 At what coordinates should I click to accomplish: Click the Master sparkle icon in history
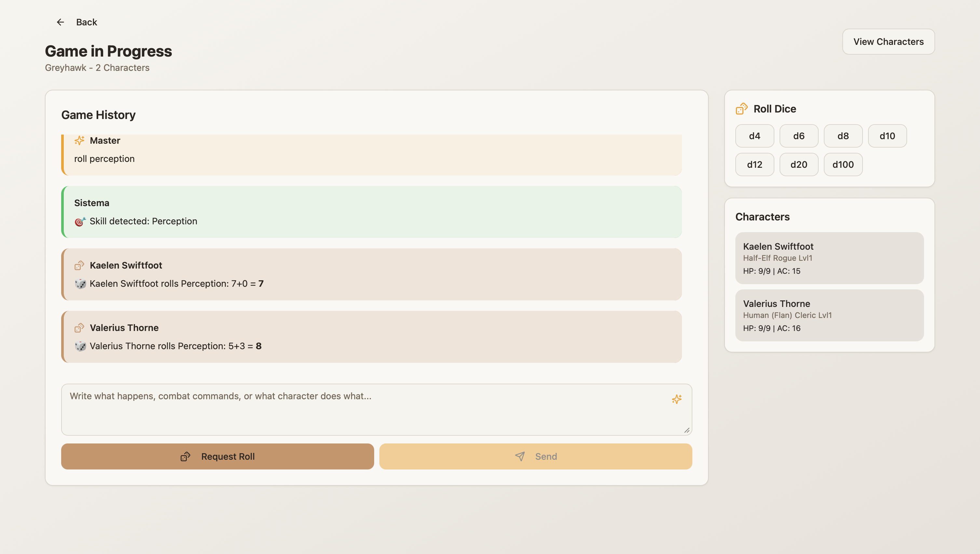click(x=79, y=140)
